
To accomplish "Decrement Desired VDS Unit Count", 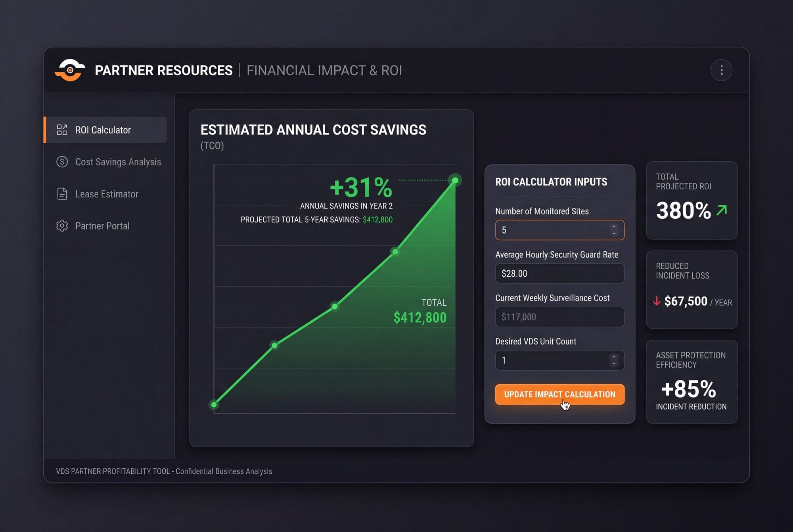I will (x=614, y=364).
